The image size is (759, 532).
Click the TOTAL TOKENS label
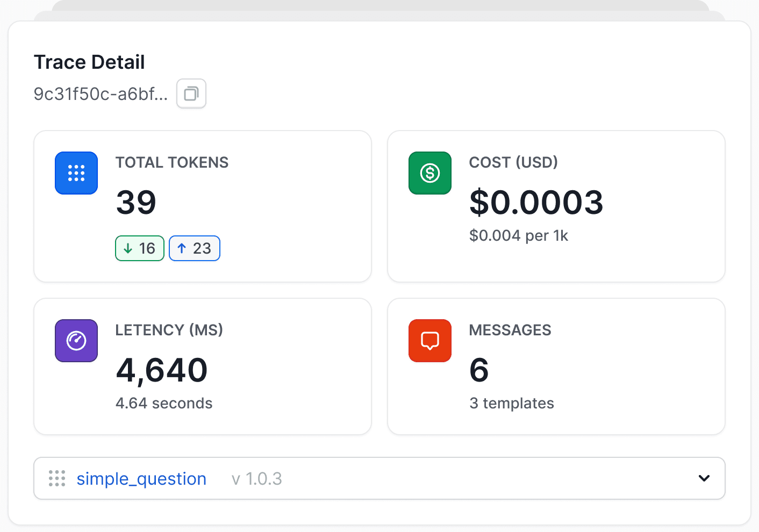(172, 162)
